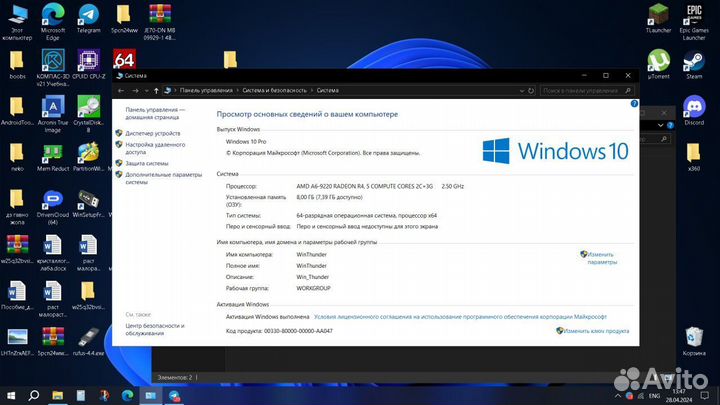Image resolution: width=720 pixels, height=405 pixels.
Task: Go to Панель управления домашняя страница
Action: pos(155,113)
